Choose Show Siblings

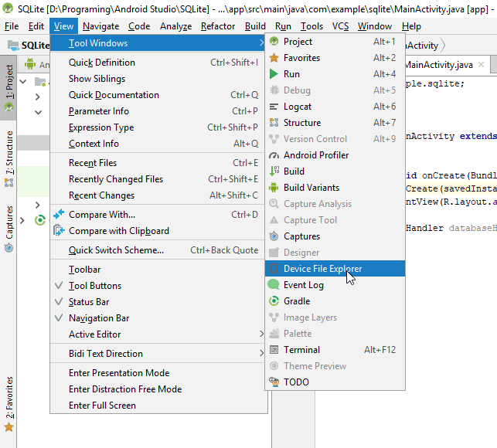(x=158, y=79)
